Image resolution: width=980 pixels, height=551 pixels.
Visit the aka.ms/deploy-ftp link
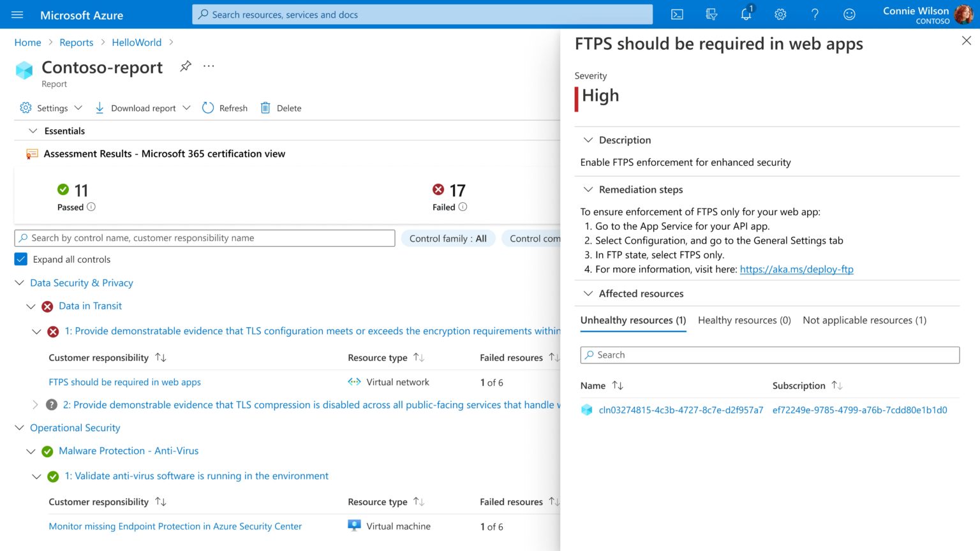796,269
